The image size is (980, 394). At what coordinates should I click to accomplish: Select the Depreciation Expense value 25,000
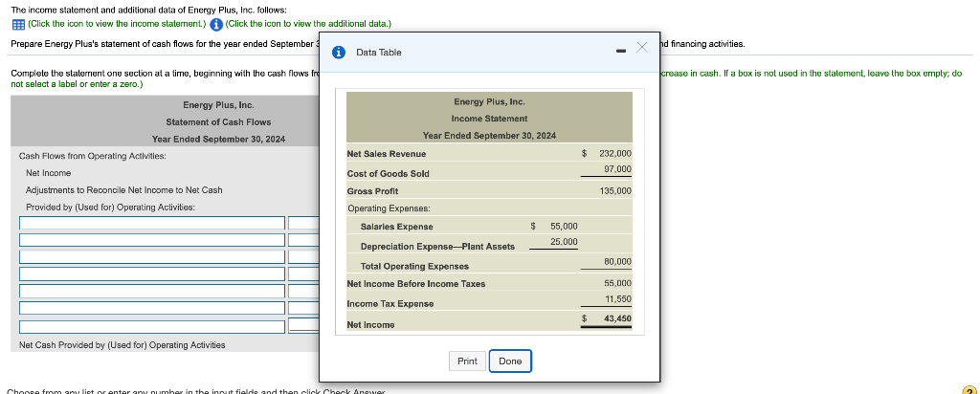(x=564, y=242)
